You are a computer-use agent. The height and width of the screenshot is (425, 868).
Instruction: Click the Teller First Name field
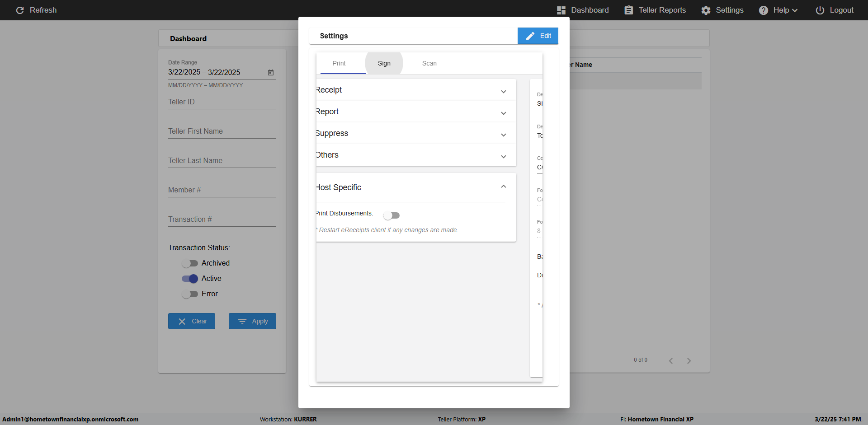[222, 131]
